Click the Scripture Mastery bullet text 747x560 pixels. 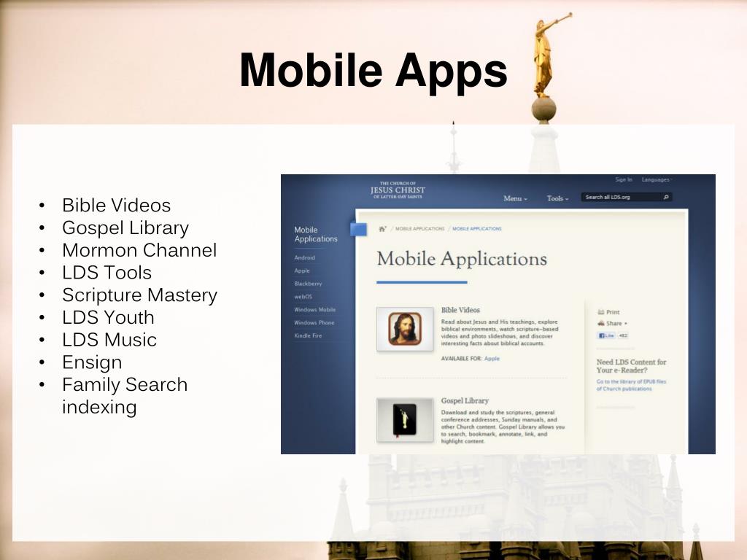pyautogui.click(x=139, y=295)
